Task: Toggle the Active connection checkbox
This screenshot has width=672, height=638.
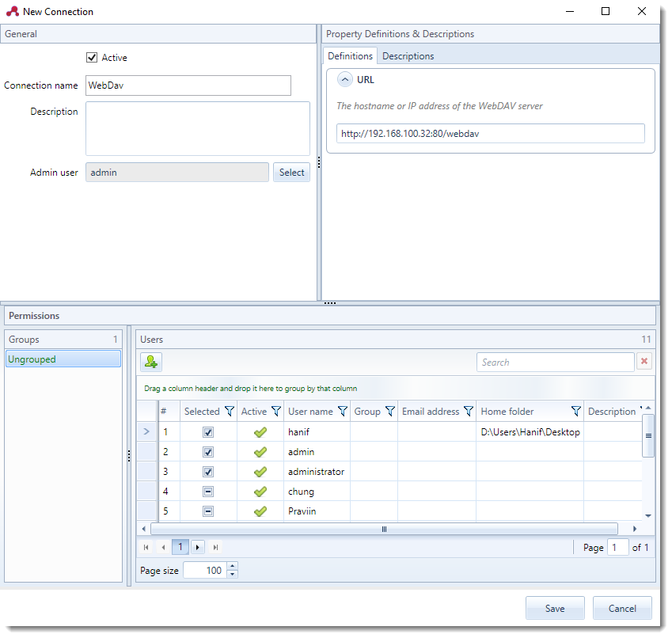Action: (x=92, y=58)
